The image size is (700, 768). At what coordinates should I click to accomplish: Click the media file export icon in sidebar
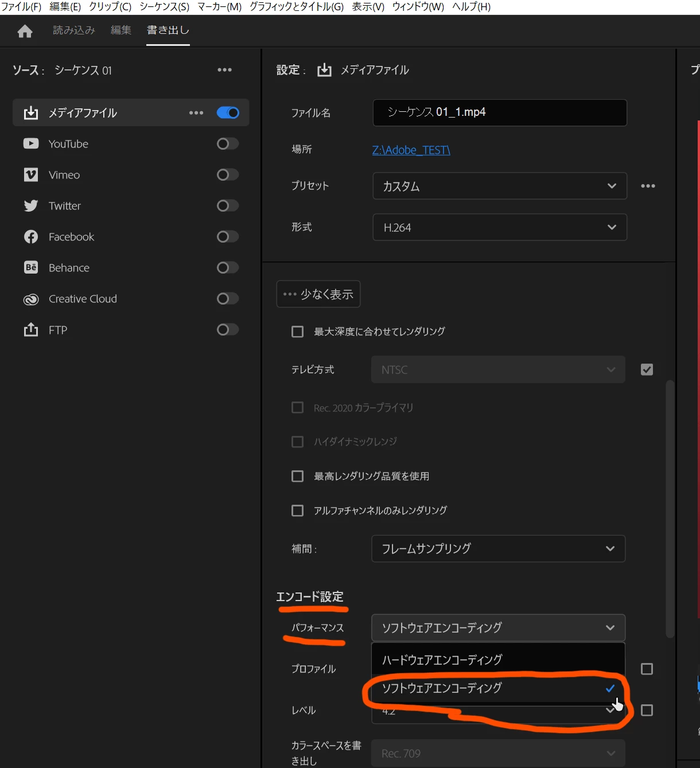(31, 113)
